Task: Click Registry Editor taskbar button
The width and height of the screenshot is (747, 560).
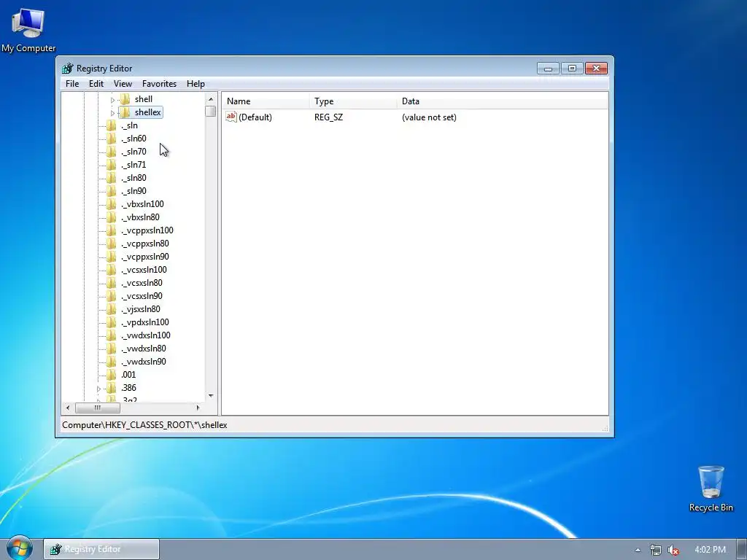Action: pos(101,549)
